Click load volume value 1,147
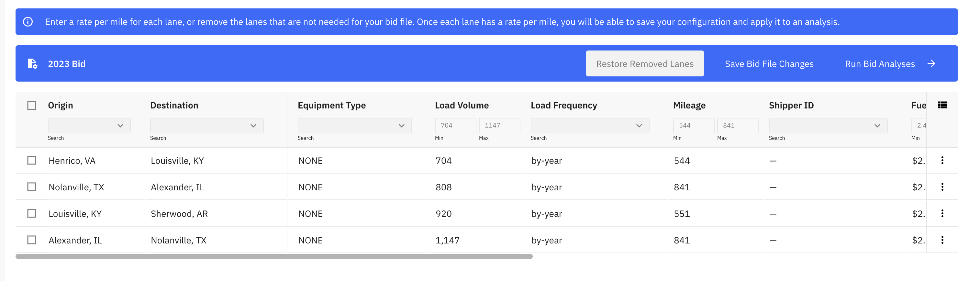 pyautogui.click(x=447, y=240)
